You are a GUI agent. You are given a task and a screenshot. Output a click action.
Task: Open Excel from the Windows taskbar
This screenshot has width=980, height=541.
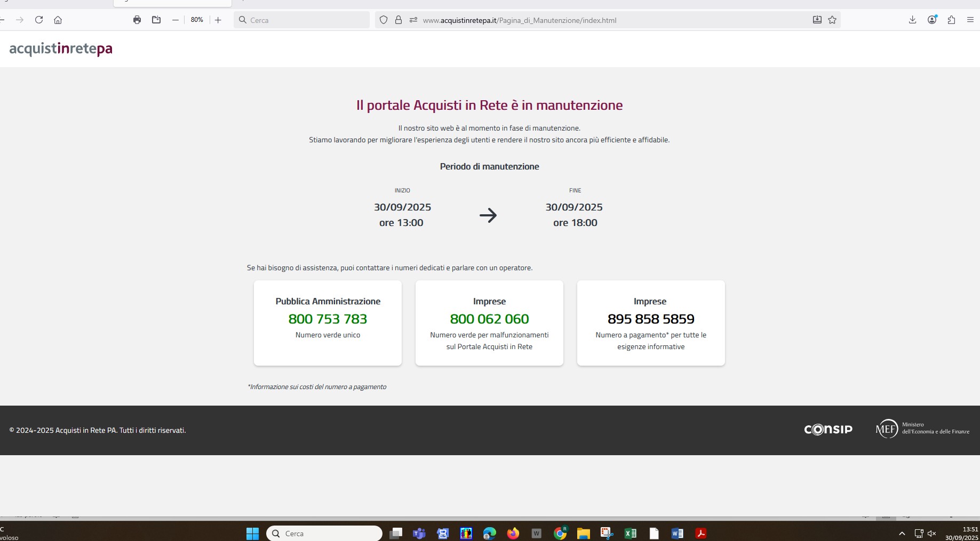click(x=630, y=533)
